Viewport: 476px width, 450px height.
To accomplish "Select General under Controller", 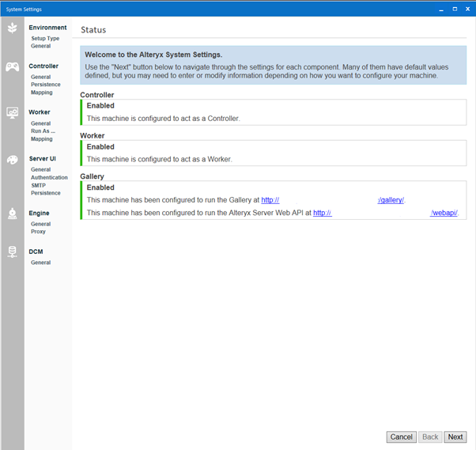I will [40, 77].
